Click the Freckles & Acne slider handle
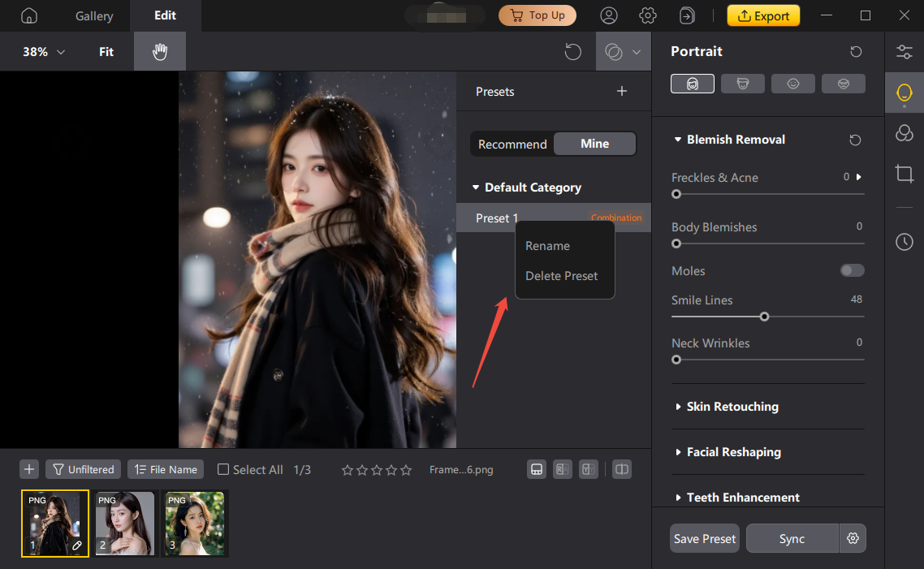 tap(676, 194)
